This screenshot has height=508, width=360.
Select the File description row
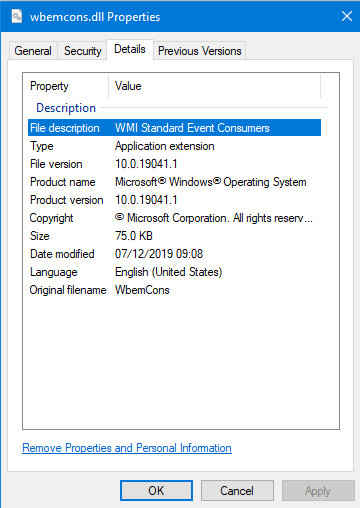pyautogui.click(x=174, y=128)
